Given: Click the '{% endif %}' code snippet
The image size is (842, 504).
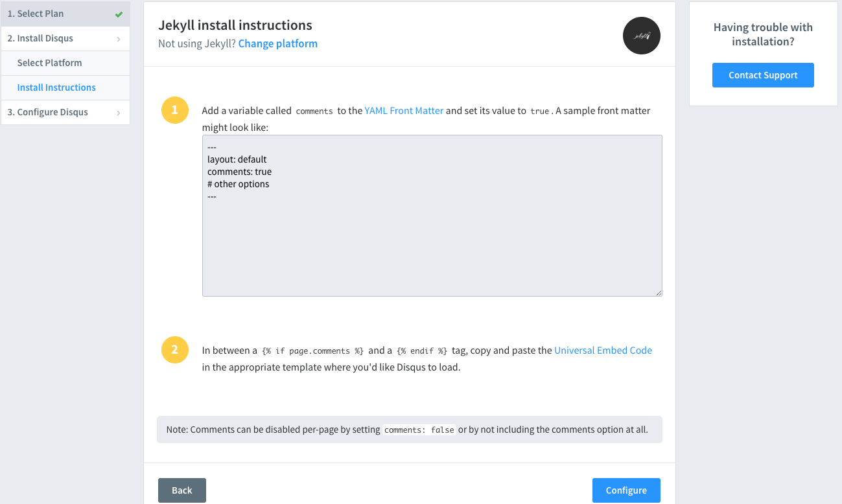Looking at the screenshot, I should [x=423, y=351].
